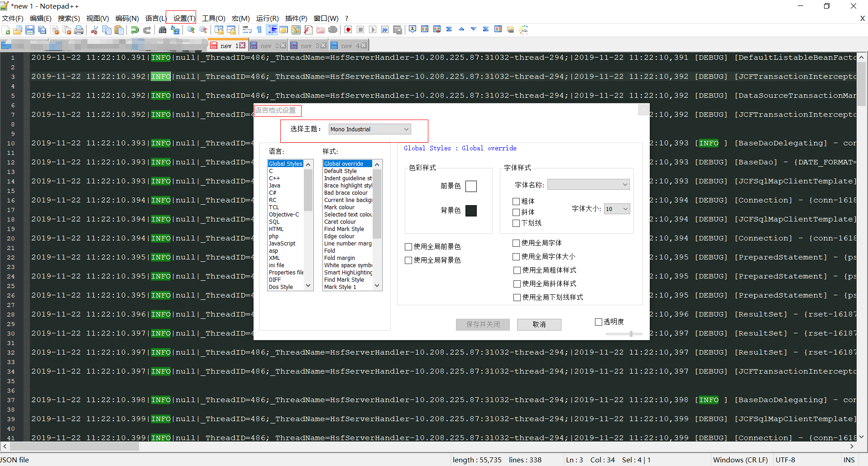Image resolution: width=868 pixels, height=466 pixels.
Task: Select the Save All files icon
Action: (42, 29)
